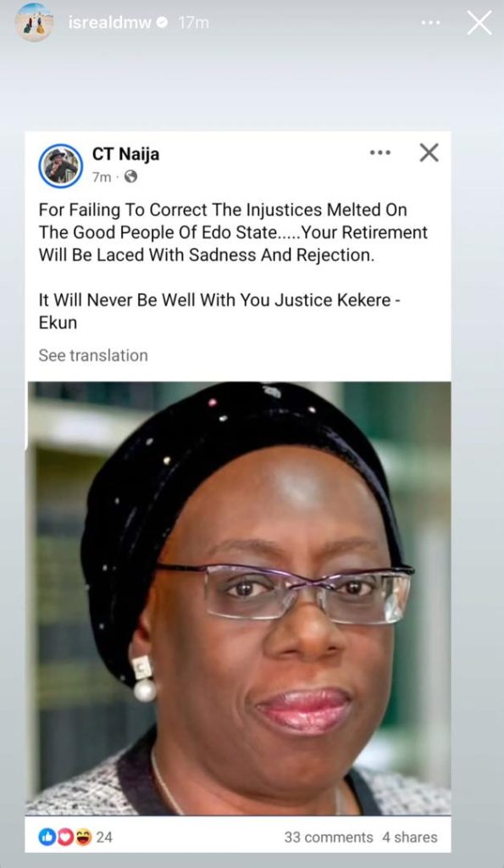View the 4 shares list

tap(410, 837)
